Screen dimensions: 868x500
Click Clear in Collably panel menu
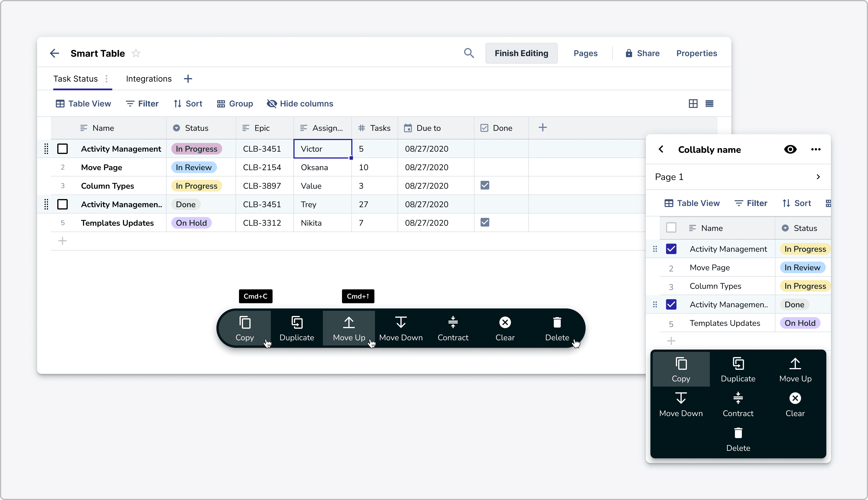click(795, 404)
